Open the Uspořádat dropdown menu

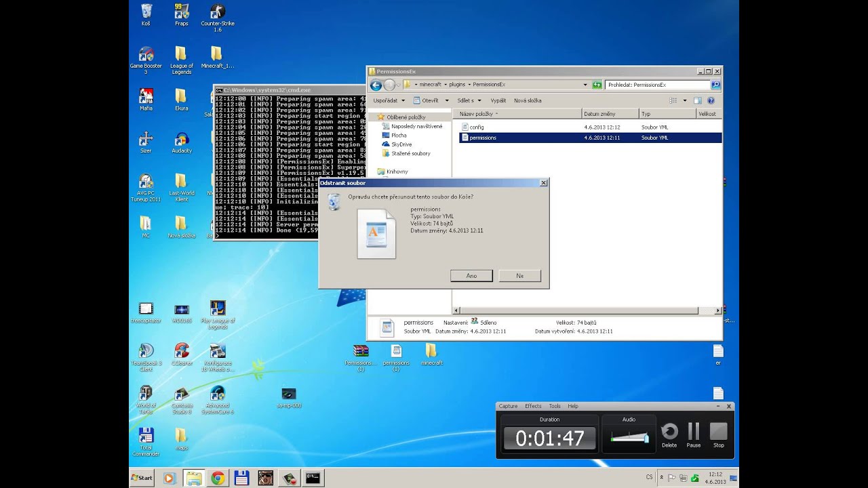click(389, 100)
